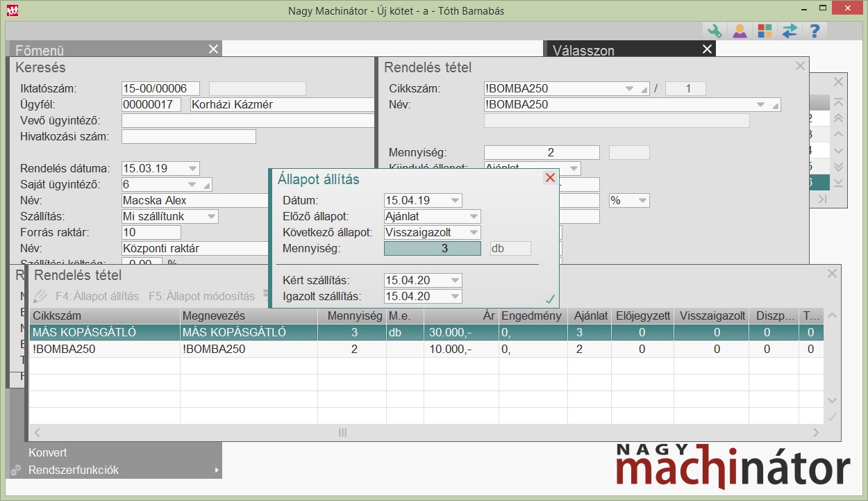
Task: Click the four colored squares icon
Action: point(765,31)
